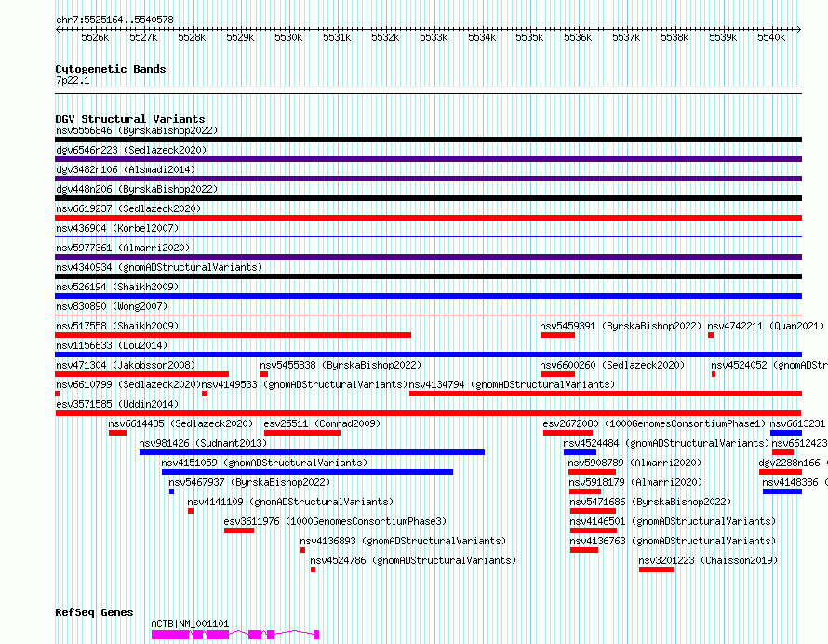Open nsv4340934 (gnomADStructuralVariants) entry
This screenshot has width=828, height=644.
tap(159, 267)
